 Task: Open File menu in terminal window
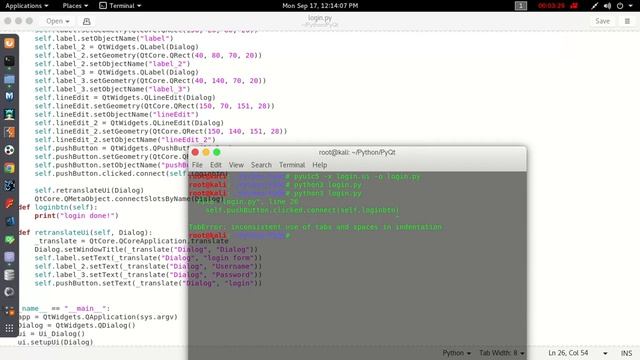tap(197, 165)
